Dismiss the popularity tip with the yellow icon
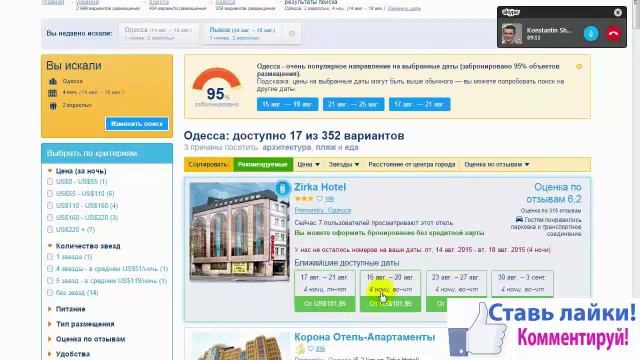 point(579,67)
